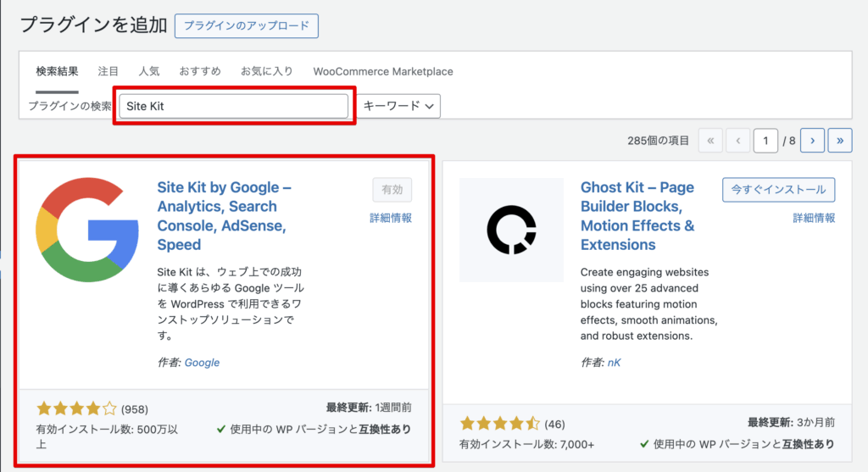Switch to the 注目 tab
Screen dimensions: 868x472
(x=108, y=71)
